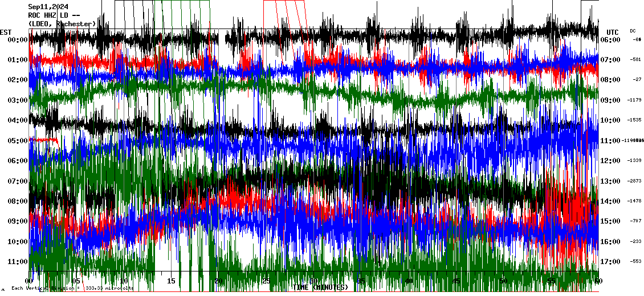
Task: Select the 07:00 EST trace label
Action: pos(15,181)
